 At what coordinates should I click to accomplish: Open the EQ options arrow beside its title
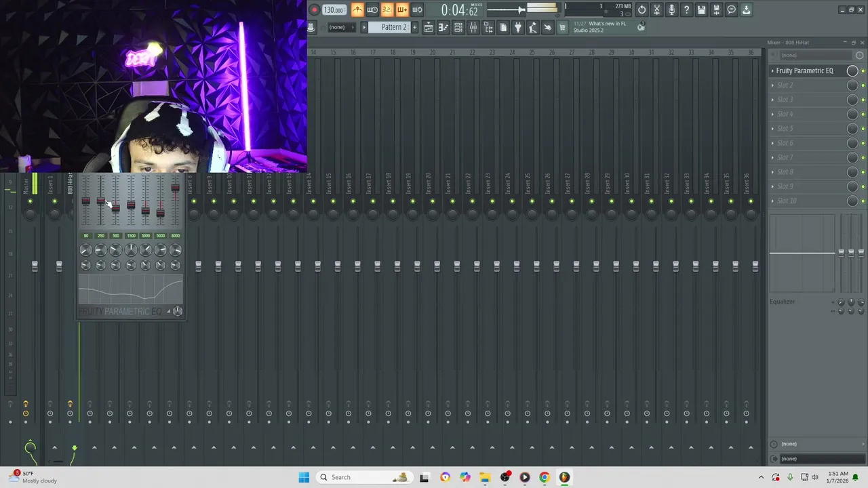(x=168, y=311)
